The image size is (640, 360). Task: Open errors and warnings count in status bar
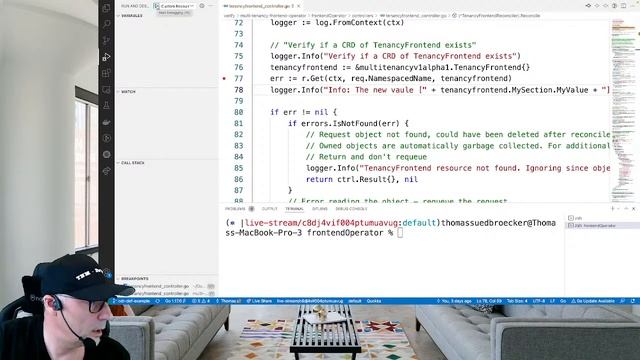coord(201,301)
